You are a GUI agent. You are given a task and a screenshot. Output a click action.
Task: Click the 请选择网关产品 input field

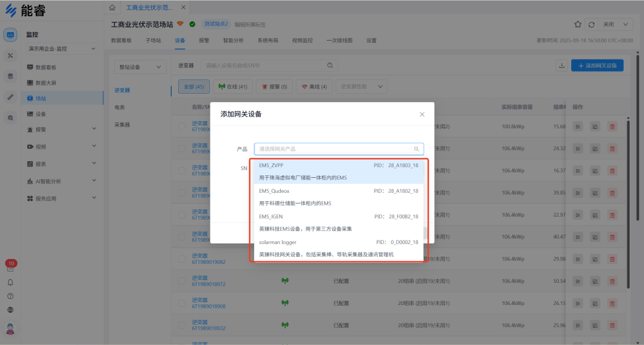(x=339, y=149)
